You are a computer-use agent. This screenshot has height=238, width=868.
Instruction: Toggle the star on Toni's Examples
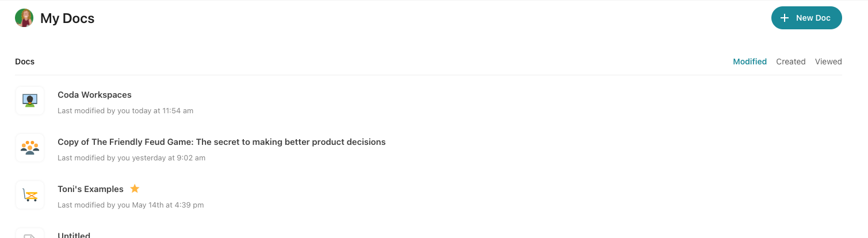(x=135, y=189)
